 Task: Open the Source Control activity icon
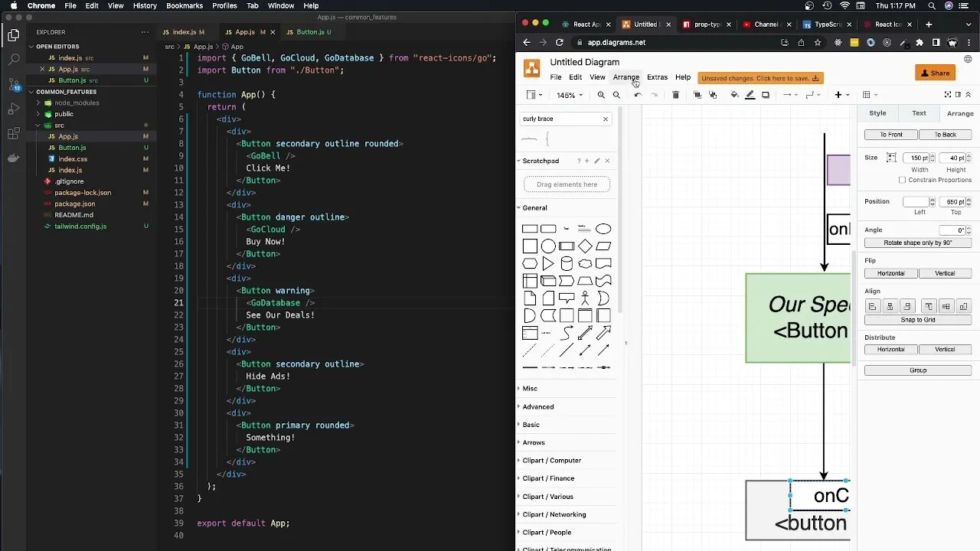(x=13, y=83)
